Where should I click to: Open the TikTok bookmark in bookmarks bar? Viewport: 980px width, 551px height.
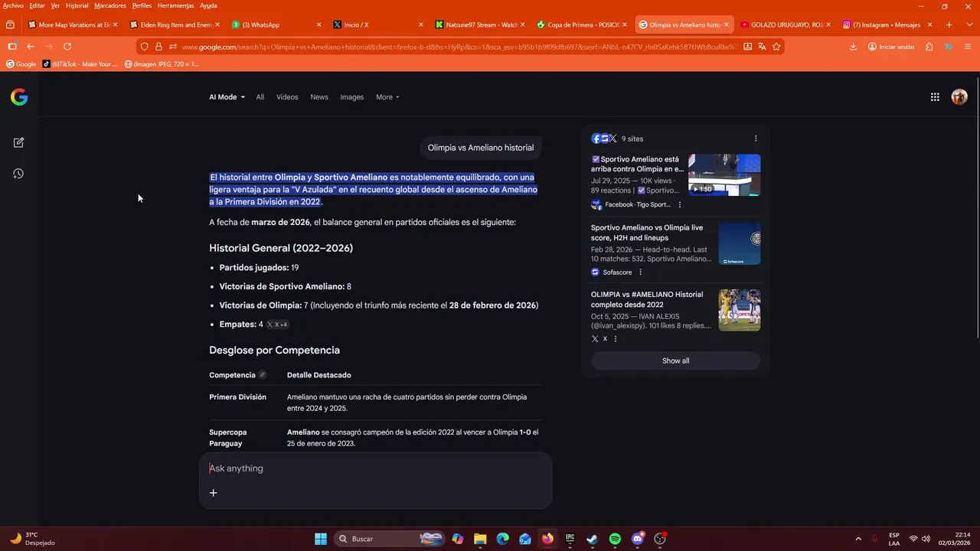click(80, 64)
